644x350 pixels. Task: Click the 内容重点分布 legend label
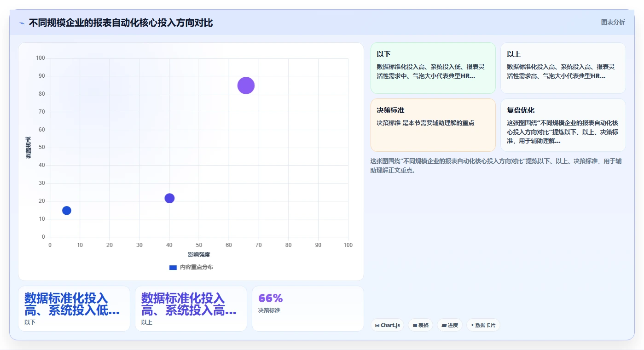pos(196,267)
